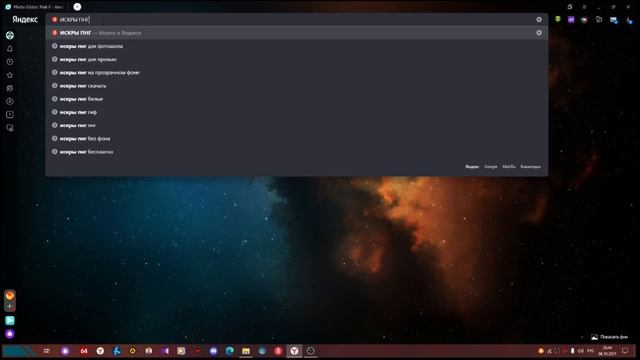Open history clock icon in sidebar

click(10, 62)
